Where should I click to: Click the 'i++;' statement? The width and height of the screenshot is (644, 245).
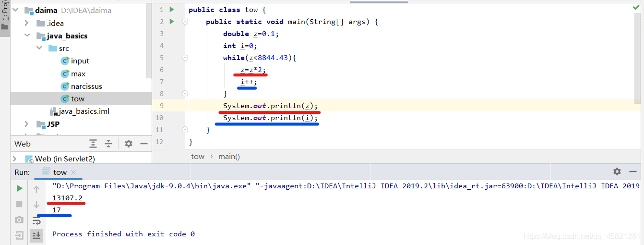pos(249,82)
